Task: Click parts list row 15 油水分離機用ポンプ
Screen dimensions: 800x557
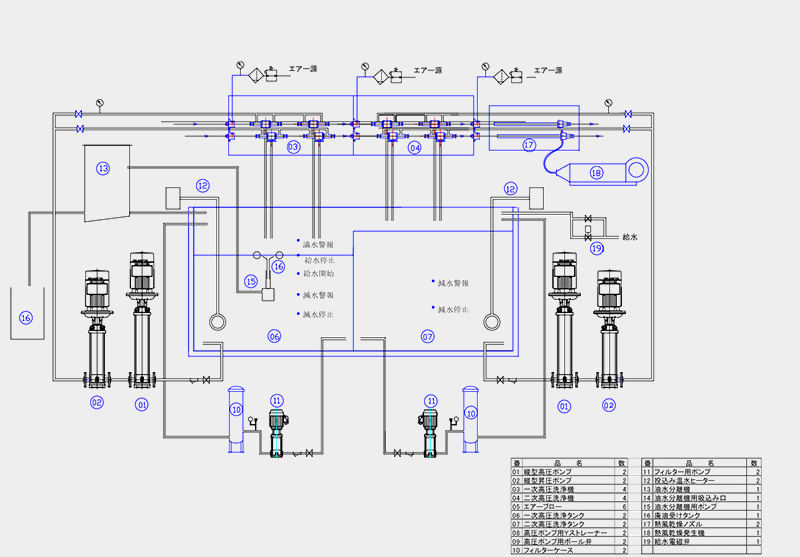Action: (702, 507)
